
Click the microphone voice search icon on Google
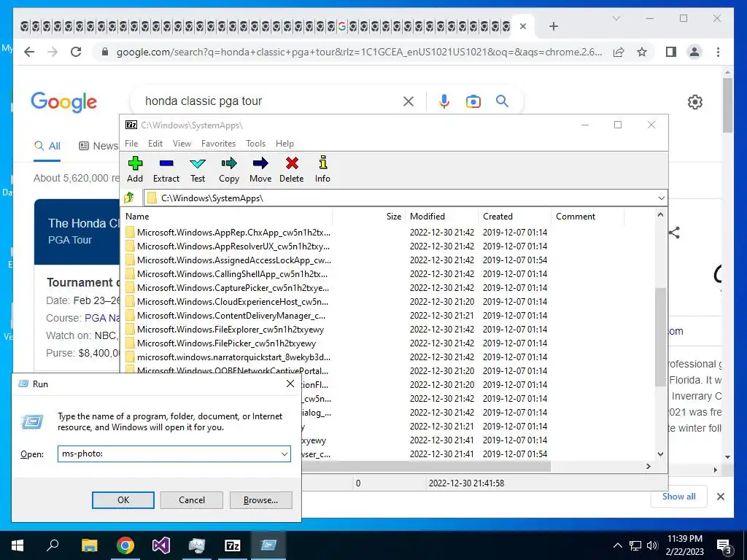pyautogui.click(x=444, y=101)
